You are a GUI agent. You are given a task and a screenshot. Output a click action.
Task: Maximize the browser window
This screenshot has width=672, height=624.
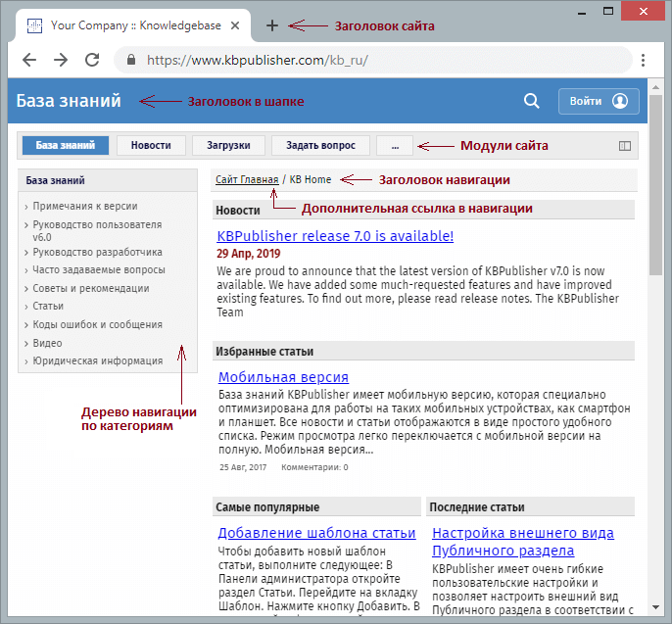coord(608,11)
